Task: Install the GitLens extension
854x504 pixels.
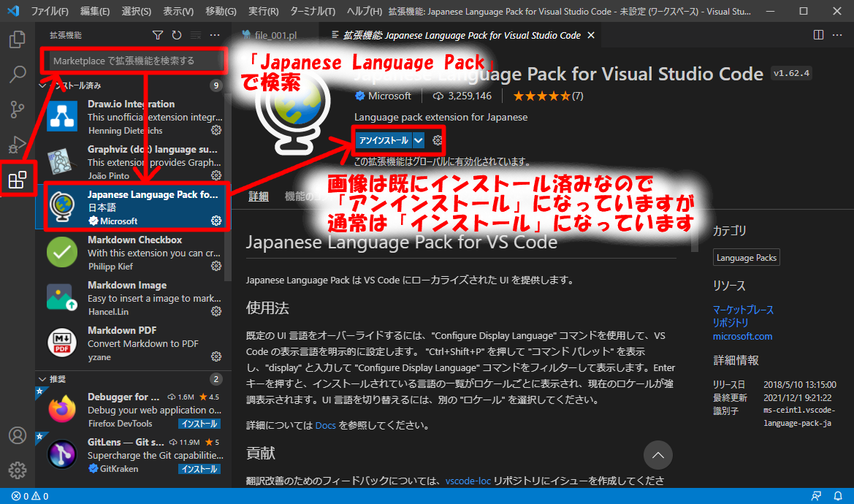Action: point(199,469)
